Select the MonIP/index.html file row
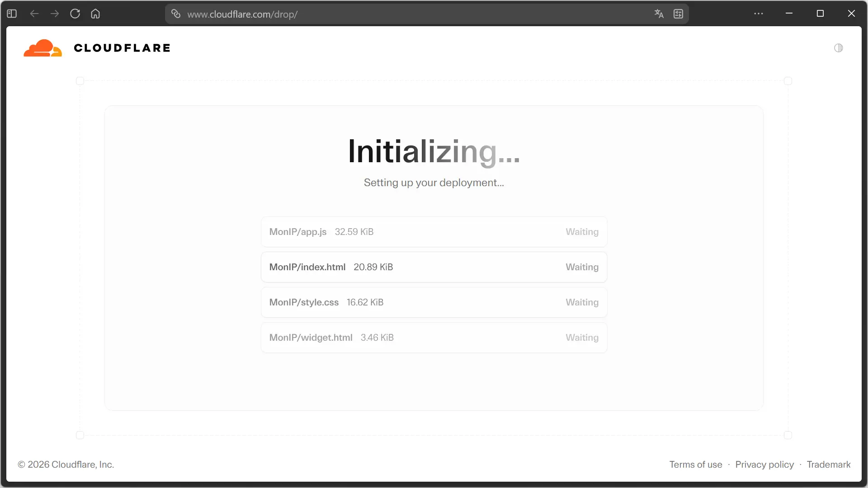Image resolution: width=868 pixels, height=488 pixels. click(434, 267)
